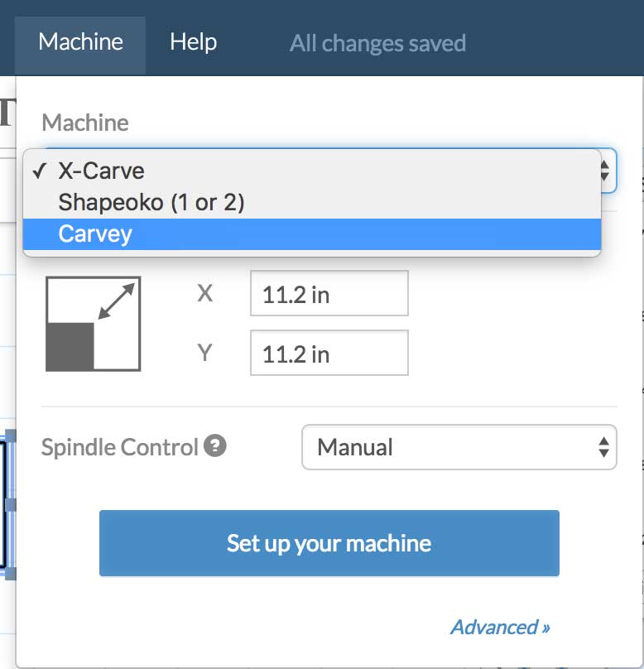This screenshot has width=644, height=669.
Task: Click the machine select dropdown arrows
Action: (x=605, y=171)
